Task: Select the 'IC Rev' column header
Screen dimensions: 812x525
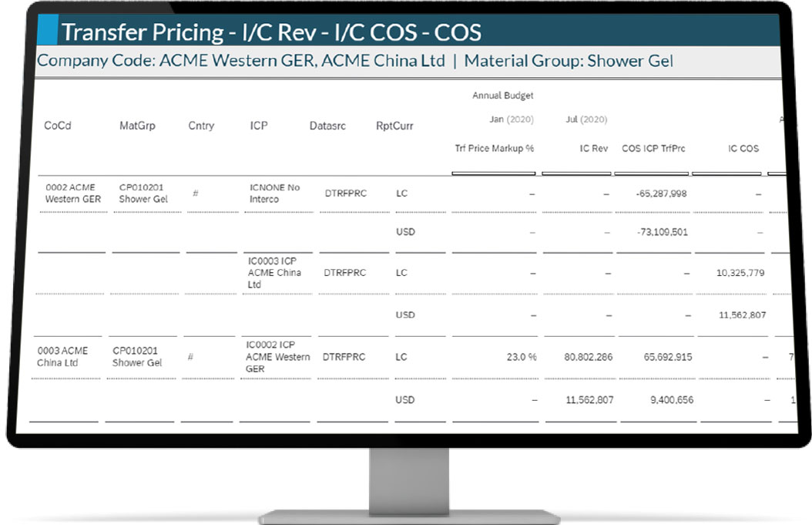Action: tap(593, 148)
